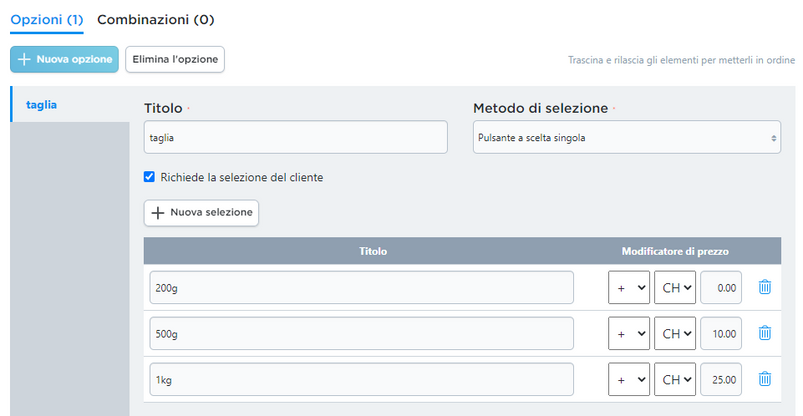803x416 pixels.
Task: Click the Elimina l'opzione button
Action: (x=175, y=59)
